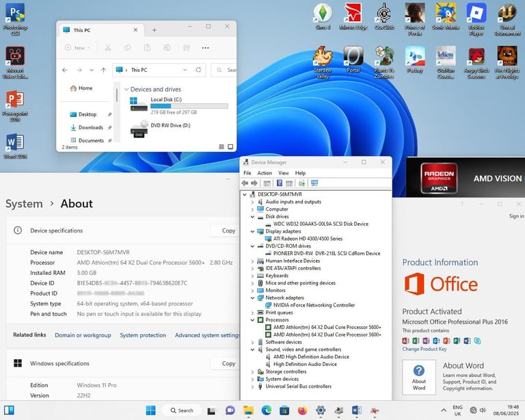This screenshot has height=420, width=525.
Task: Open System protection link
Action: tap(143, 335)
